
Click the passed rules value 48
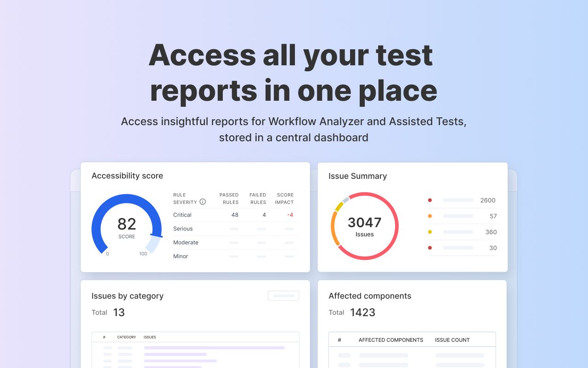235,215
